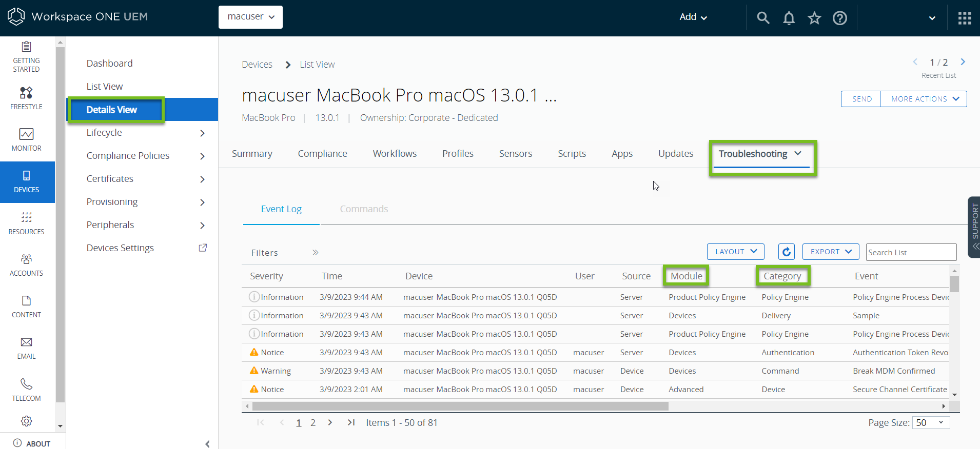Expand the More Actions dropdown
This screenshot has height=449, width=980.
924,99
